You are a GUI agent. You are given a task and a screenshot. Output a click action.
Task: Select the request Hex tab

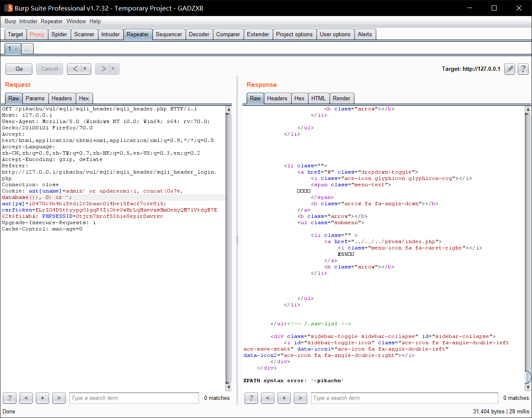point(84,98)
